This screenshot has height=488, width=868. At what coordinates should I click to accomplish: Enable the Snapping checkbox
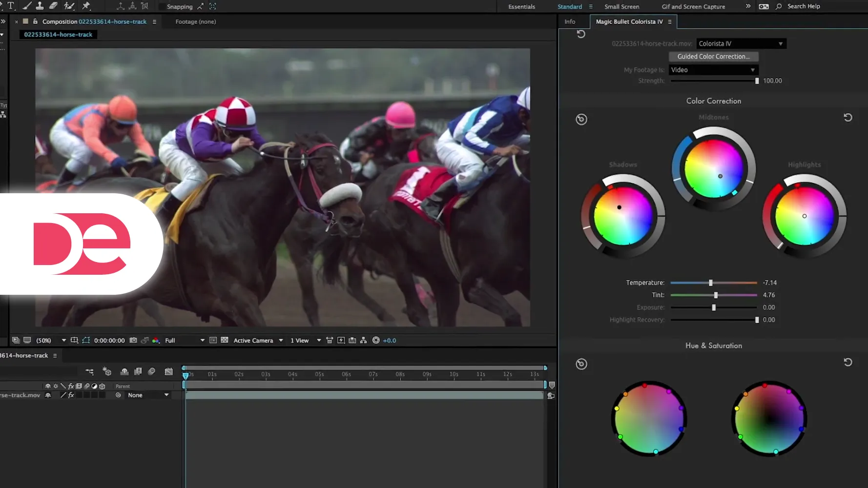[x=162, y=7]
